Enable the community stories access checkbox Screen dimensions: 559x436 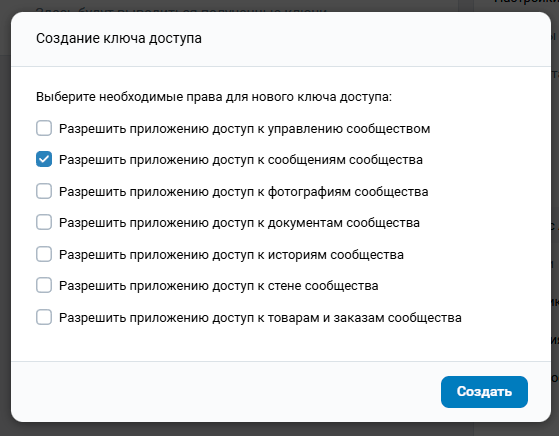pyautogui.click(x=44, y=255)
